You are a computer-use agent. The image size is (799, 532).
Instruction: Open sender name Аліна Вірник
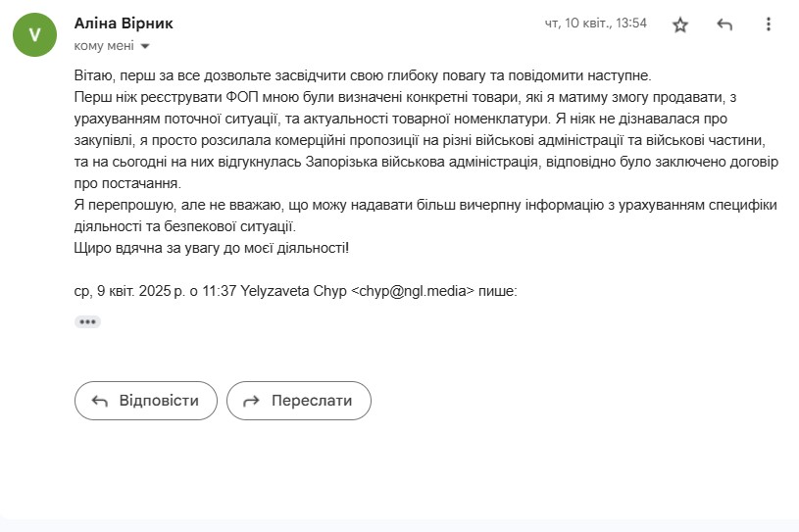[124, 23]
